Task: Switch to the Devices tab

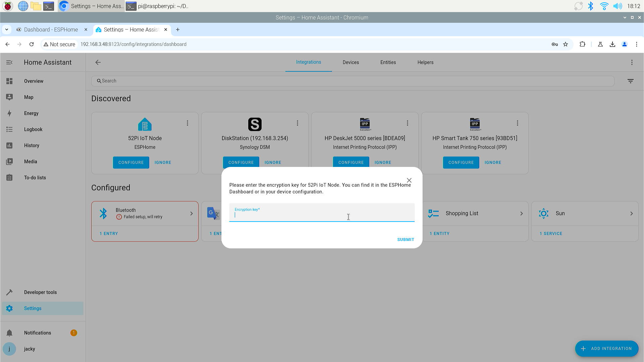Action: (x=351, y=62)
